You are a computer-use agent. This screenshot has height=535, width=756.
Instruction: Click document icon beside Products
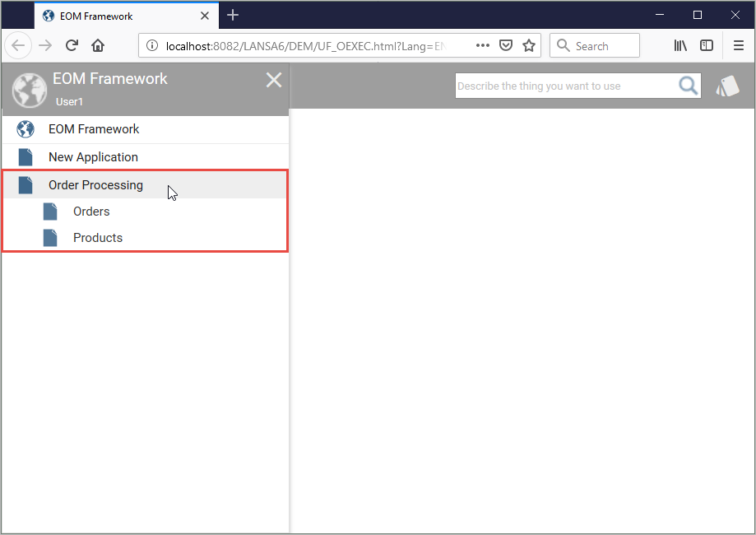click(50, 238)
